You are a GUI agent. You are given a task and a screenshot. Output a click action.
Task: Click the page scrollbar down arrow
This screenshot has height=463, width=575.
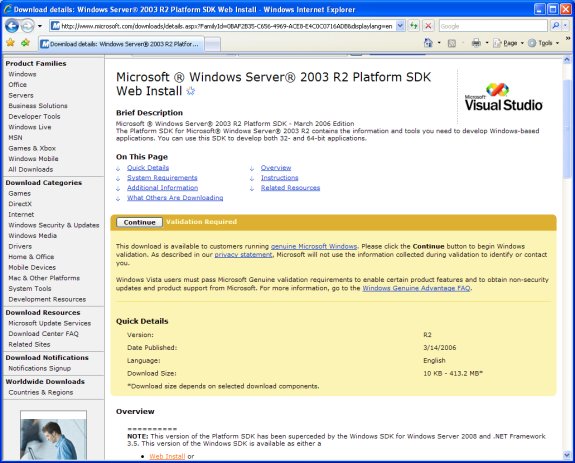coord(567,455)
